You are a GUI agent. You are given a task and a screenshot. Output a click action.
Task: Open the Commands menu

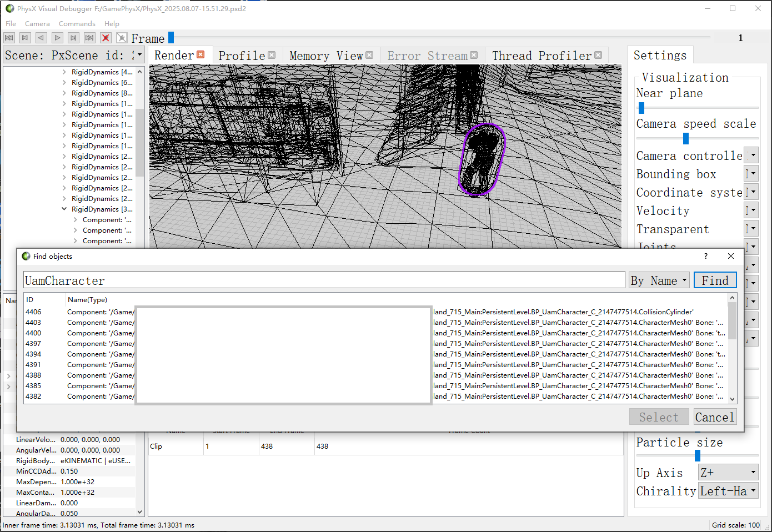(x=77, y=23)
